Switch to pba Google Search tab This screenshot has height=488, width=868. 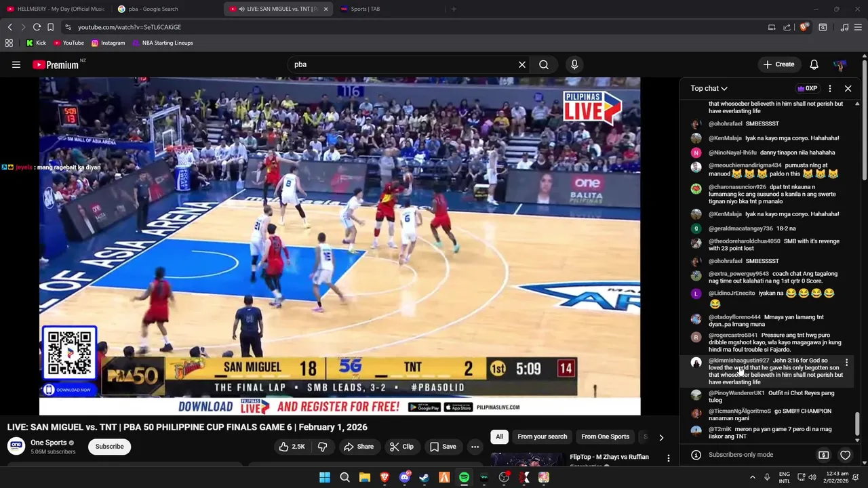point(166,9)
